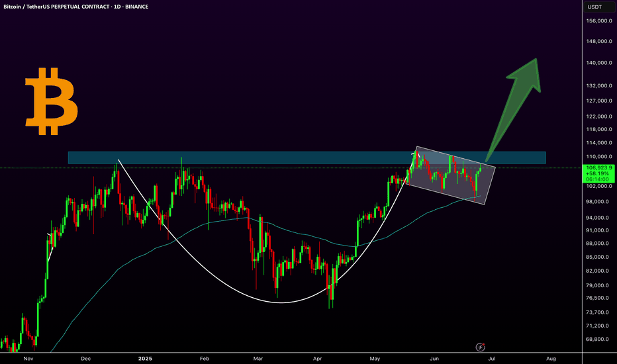617x364 pixels.
Task: Click the Mar label on time axis
Action: 258,359
